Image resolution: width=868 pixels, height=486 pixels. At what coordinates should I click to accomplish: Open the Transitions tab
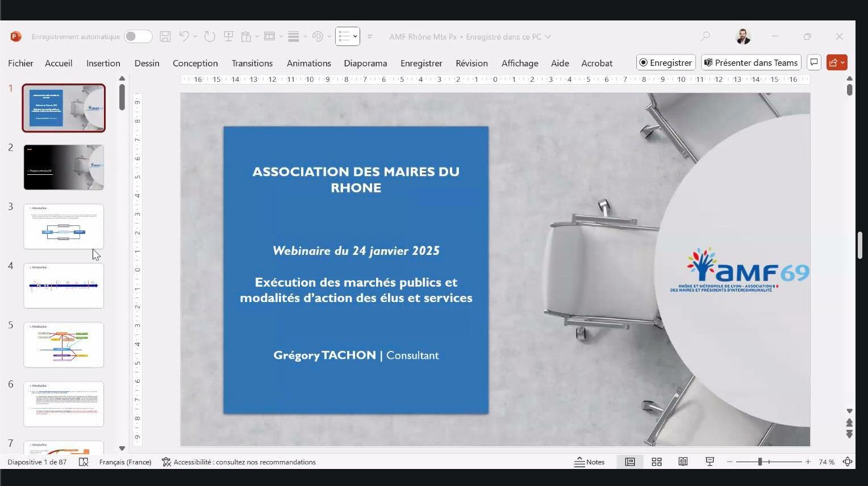click(252, 63)
